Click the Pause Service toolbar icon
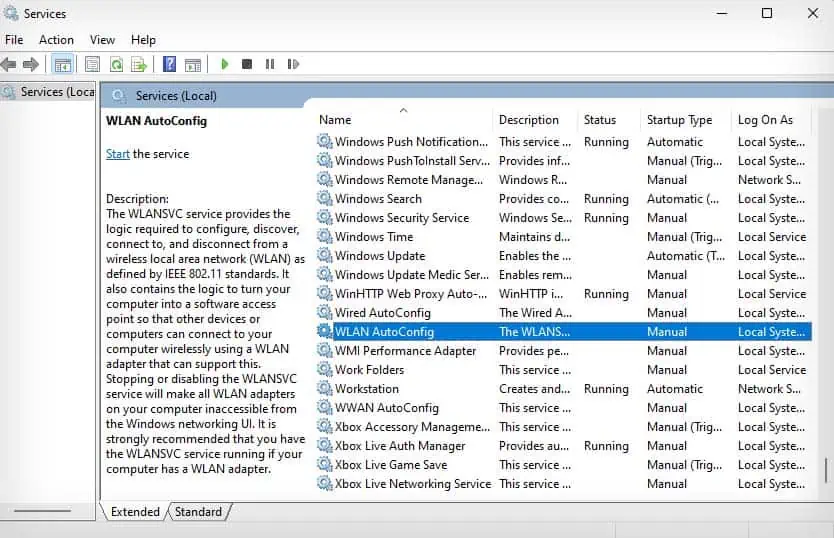 270,64
